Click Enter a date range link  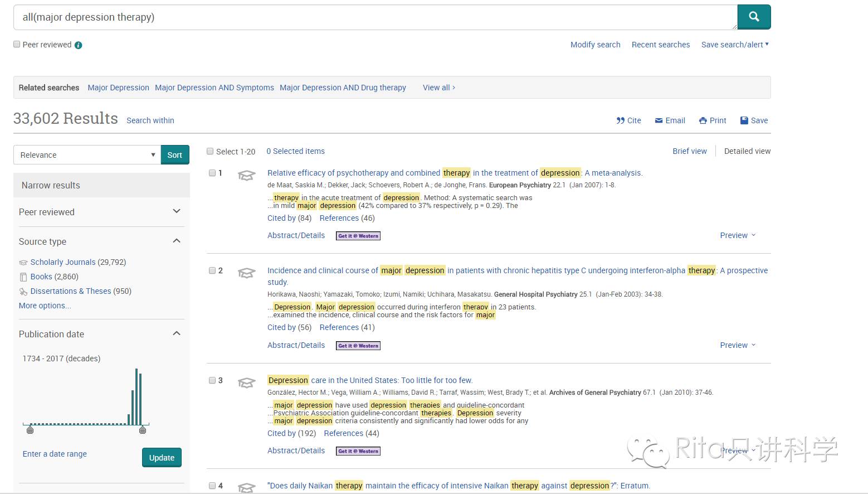coord(55,454)
